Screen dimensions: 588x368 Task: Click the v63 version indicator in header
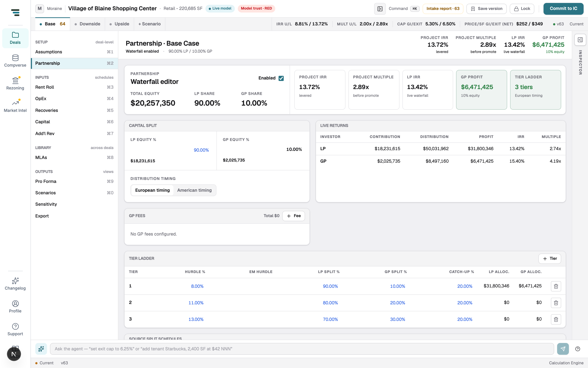click(558, 24)
